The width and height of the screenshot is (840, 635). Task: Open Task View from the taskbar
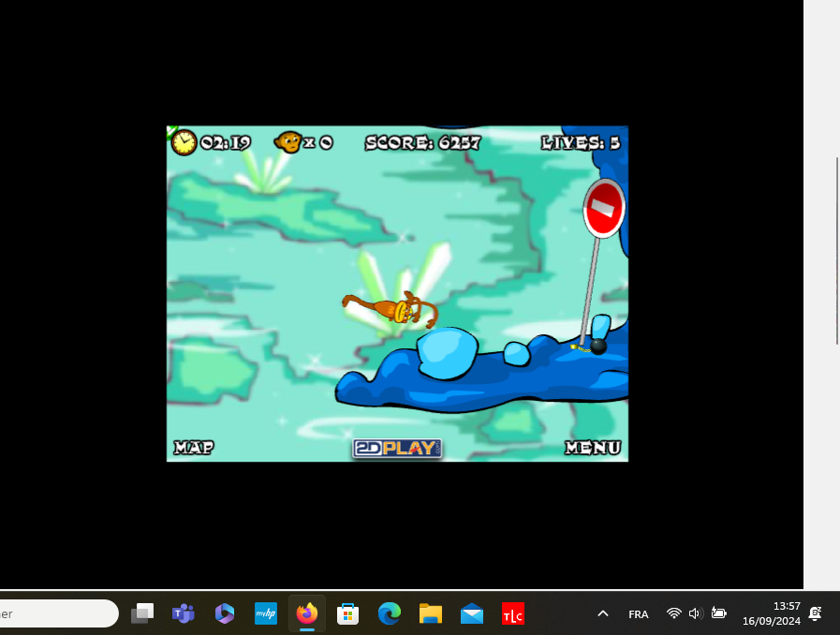[142, 613]
